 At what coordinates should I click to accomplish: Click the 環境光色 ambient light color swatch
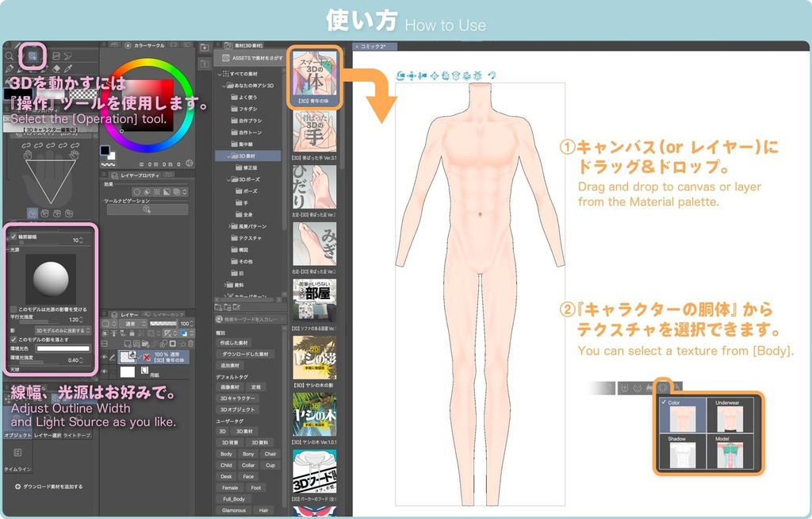(63, 349)
